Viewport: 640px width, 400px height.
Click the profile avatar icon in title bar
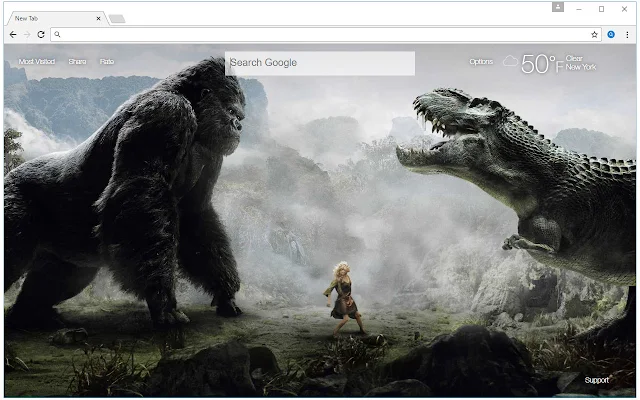558,7
